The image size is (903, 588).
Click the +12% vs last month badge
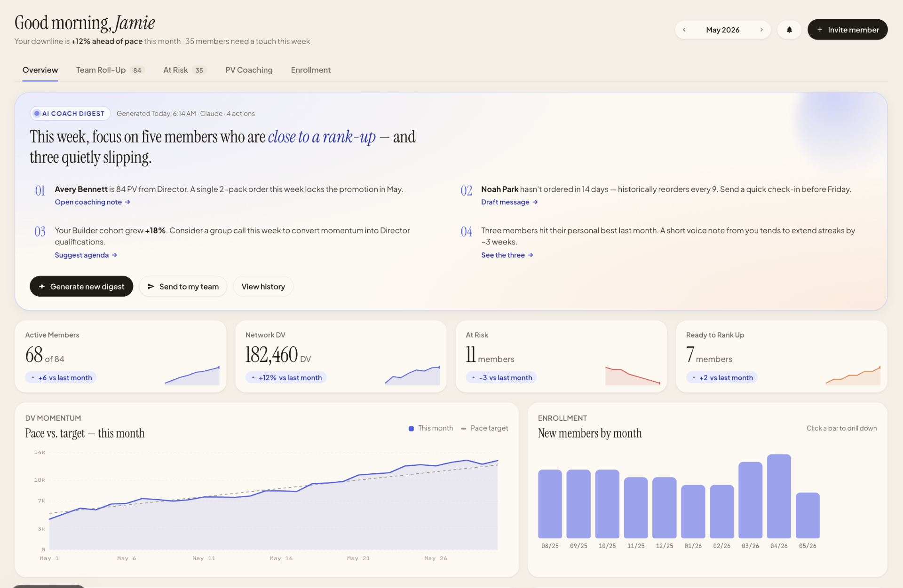tap(286, 377)
